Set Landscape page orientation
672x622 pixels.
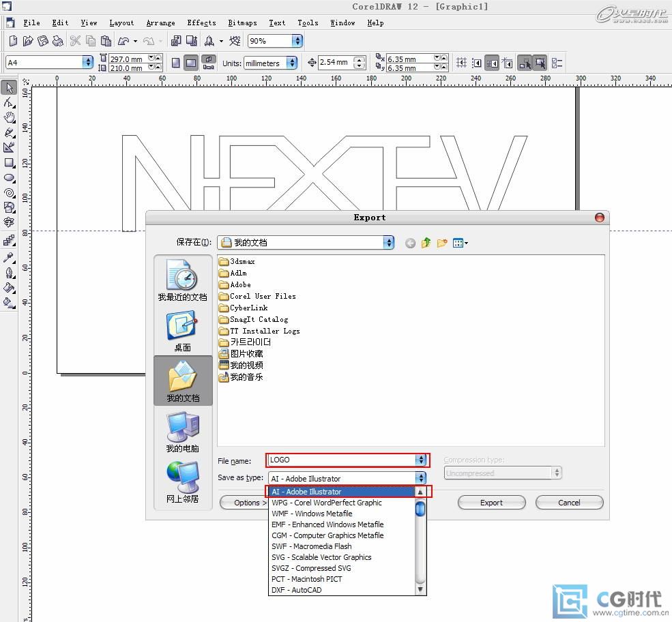(x=191, y=63)
